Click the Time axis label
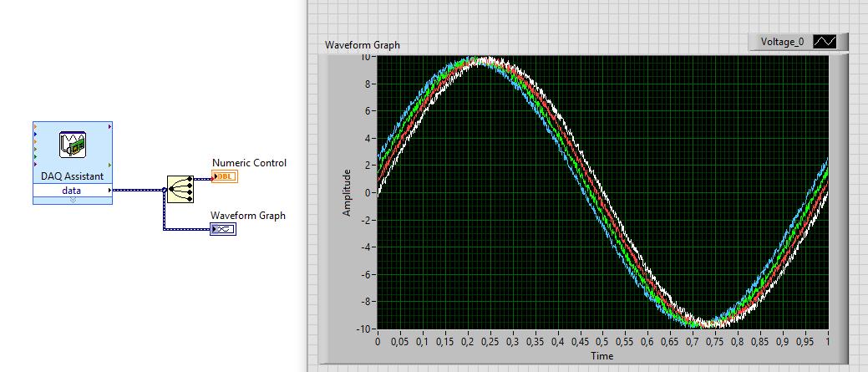The width and height of the screenshot is (868, 372). click(x=602, y=355)
